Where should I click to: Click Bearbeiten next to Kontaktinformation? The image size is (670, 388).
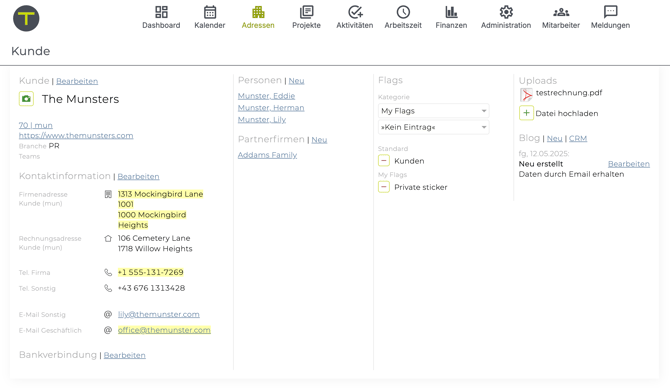138,176
